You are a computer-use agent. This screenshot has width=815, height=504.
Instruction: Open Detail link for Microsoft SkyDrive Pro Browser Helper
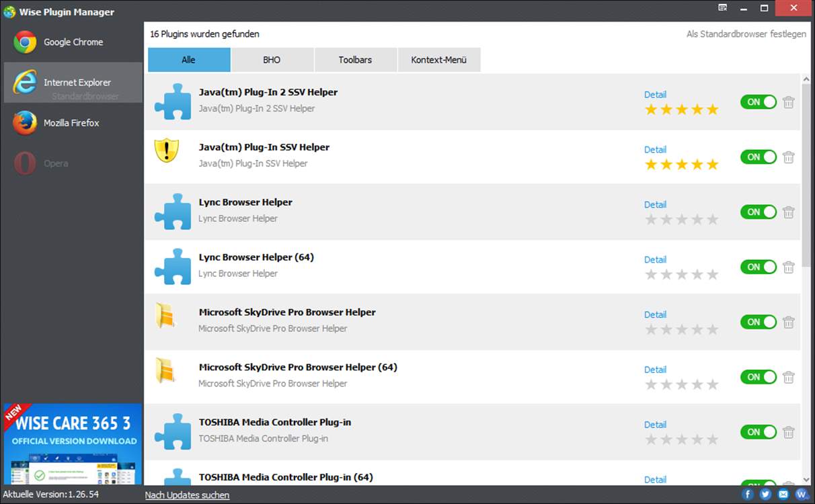655,315
